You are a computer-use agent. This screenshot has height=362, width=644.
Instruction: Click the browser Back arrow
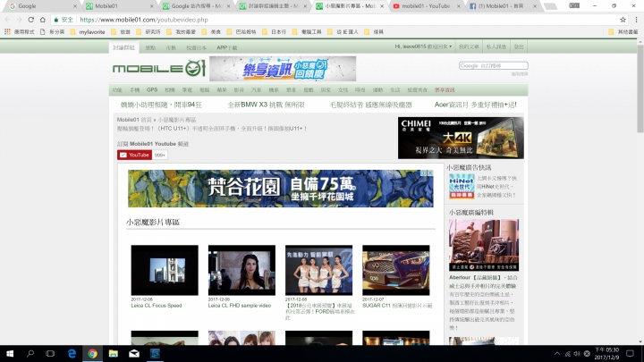7,20
